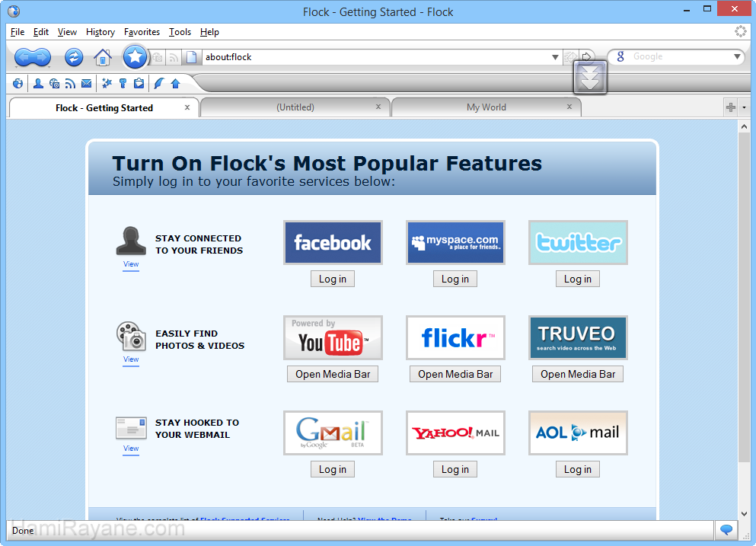Log in to Gmail

tap(333, 469)
